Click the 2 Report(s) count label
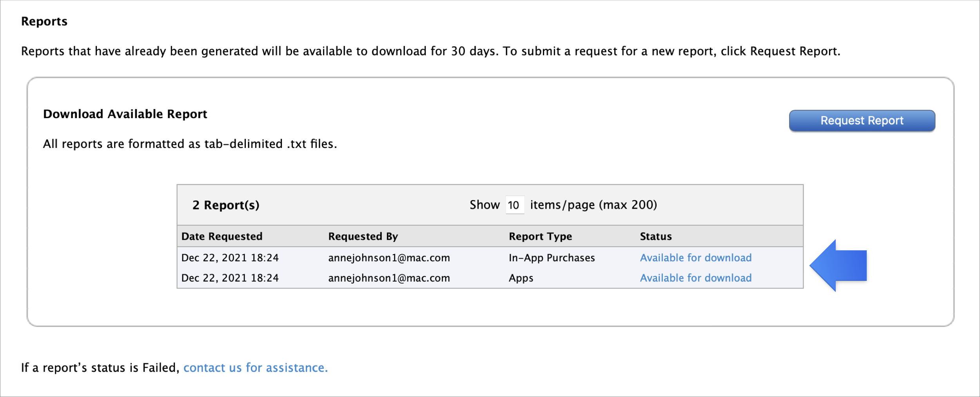Image resolution: width=980 pixels, height=397 pixels. [226, 205]
